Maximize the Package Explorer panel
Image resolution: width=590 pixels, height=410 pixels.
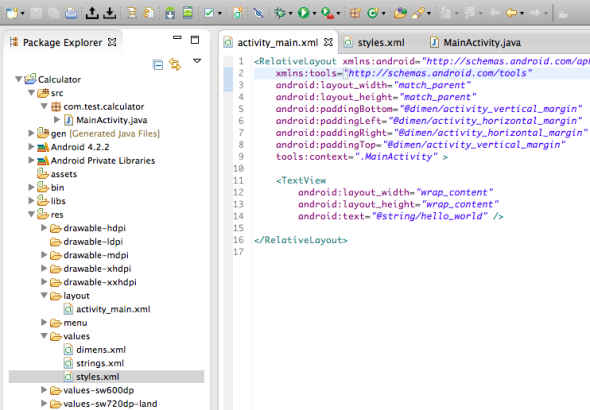pos(195,40)
